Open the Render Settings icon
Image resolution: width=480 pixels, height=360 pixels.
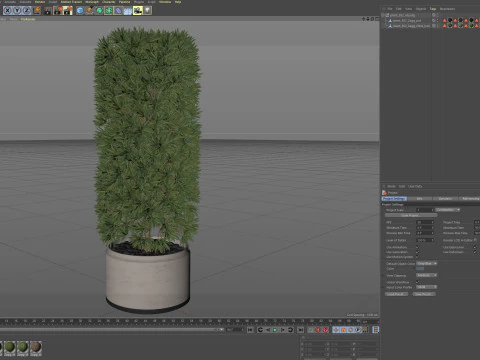pos(68,11)
